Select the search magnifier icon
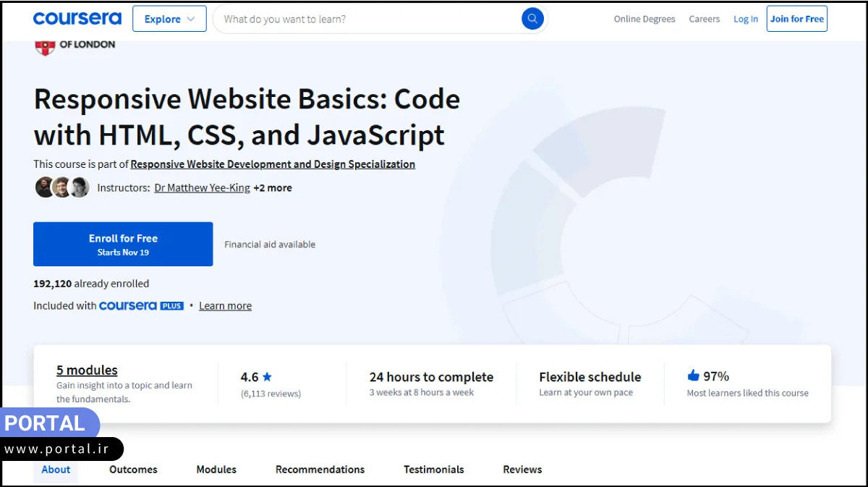The height and width of the screenshot is (487, 868). [x=532, y=18]
